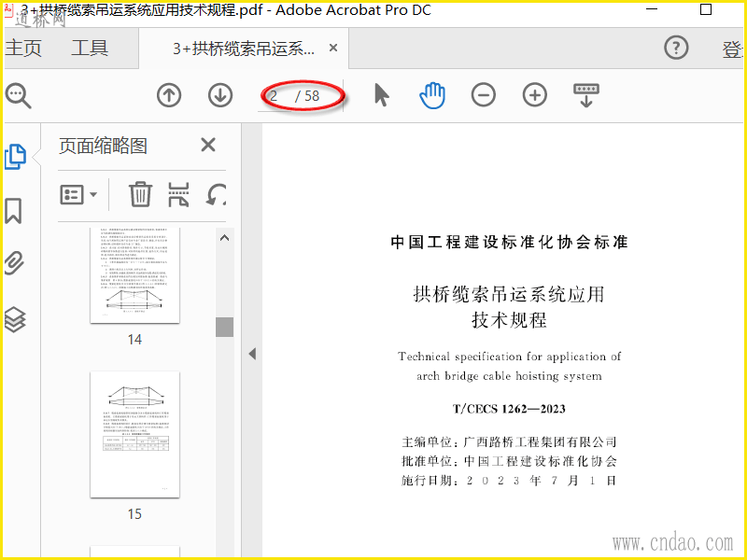
Task: Maximize the Acrobat window
Action: tap(706, 9)
